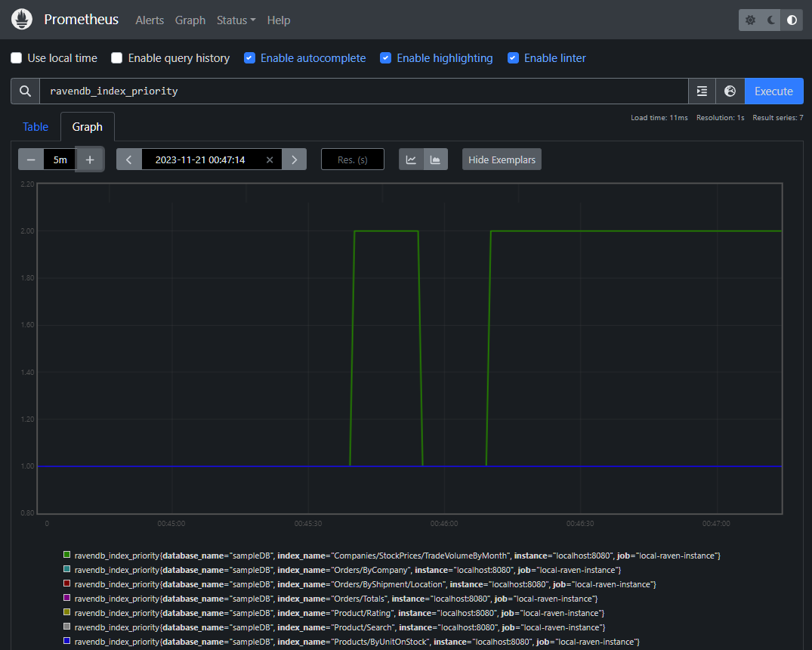The image size is (812, 650).
Task: Click the Result series: 7 stat
Action: (778, 118)
